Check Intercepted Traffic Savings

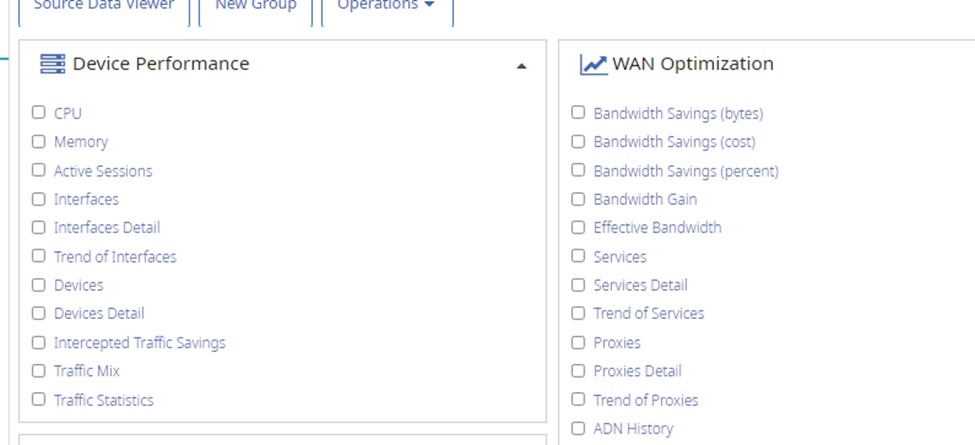click(39, 342)
